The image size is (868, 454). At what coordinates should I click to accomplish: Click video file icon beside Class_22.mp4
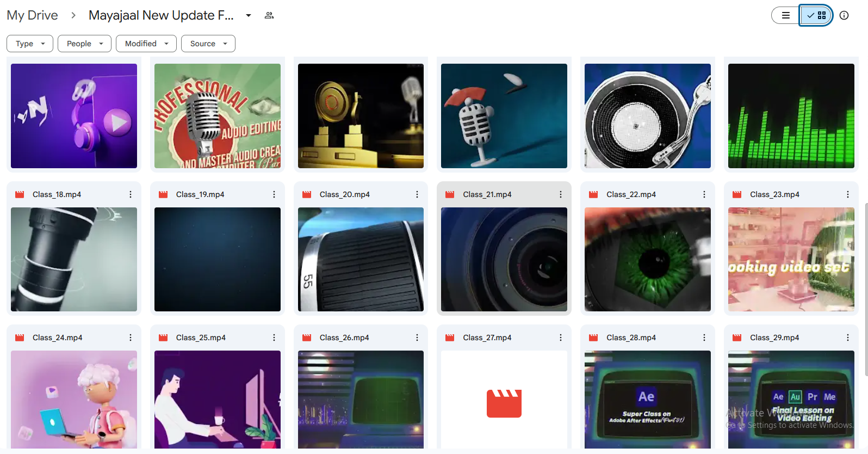593,194
